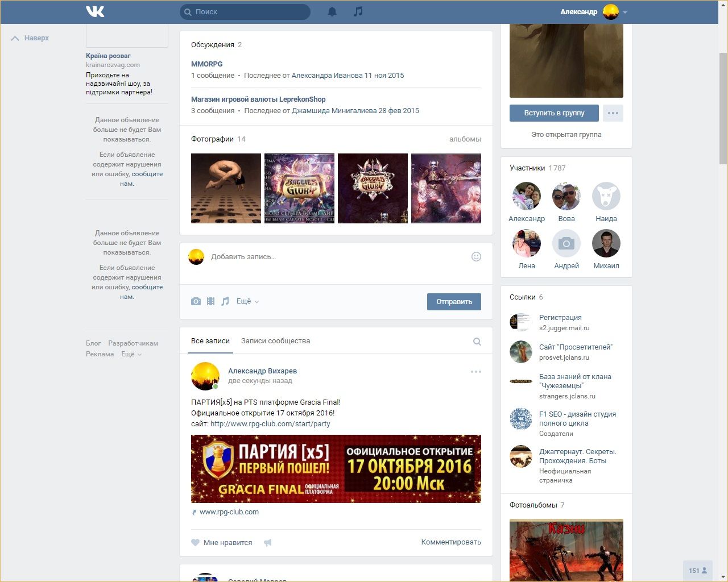Screen dimensions: 728x582
Task: Open the dark Battles for Glory photo
Action: coord(373,188)
